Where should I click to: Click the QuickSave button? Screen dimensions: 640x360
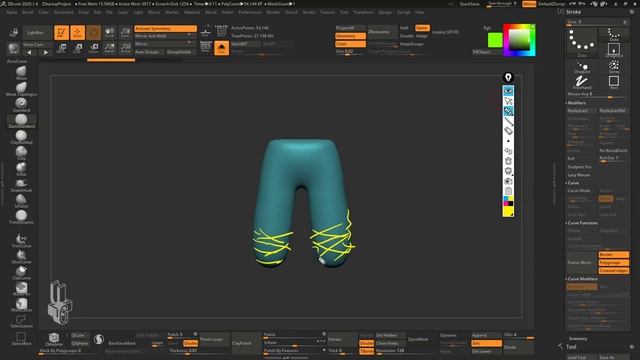469,4
